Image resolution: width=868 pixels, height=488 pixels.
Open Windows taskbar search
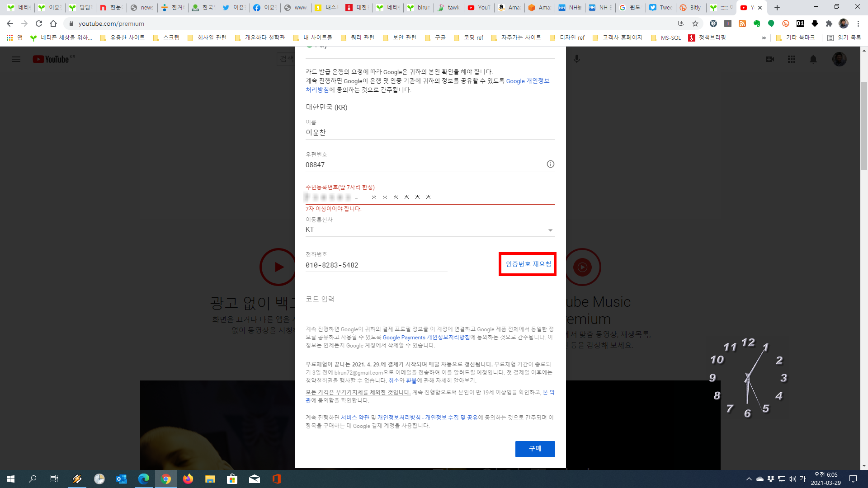[x=33, y=479]
